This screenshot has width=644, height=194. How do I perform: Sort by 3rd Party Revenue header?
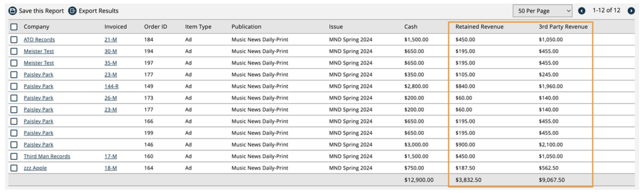[x=563, y=27]
